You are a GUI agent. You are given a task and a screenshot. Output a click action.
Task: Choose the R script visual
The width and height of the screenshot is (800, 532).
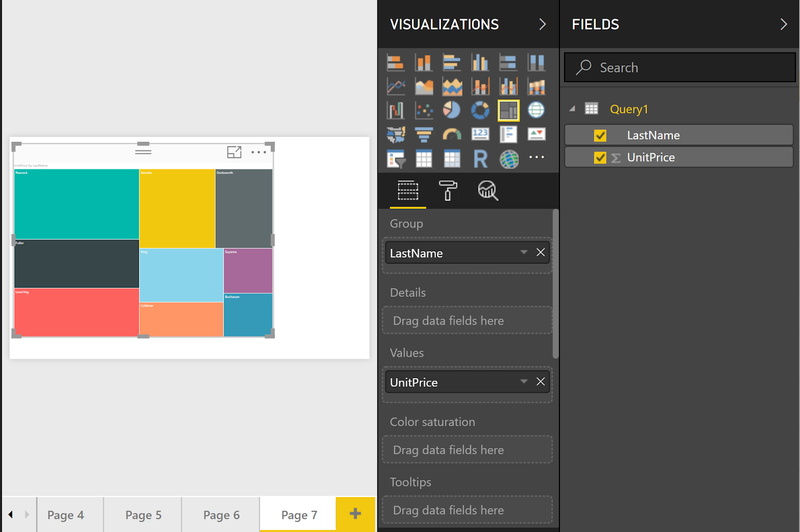click(x=480, y=158)
